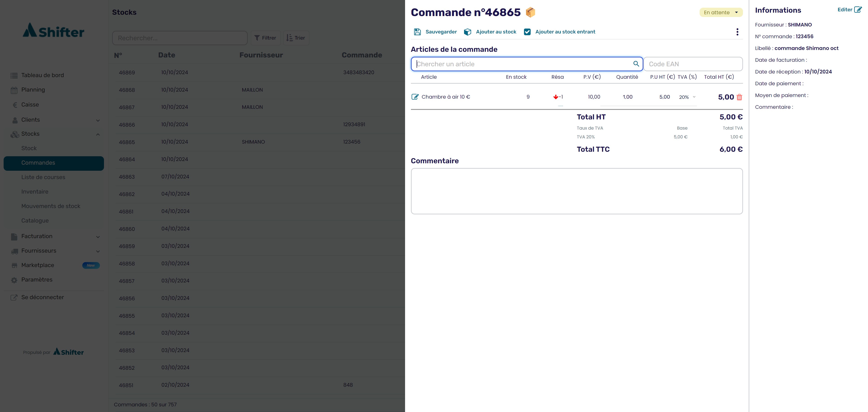
Task: Open the Inventaire menu item
Action: click(x=35, y=192)
